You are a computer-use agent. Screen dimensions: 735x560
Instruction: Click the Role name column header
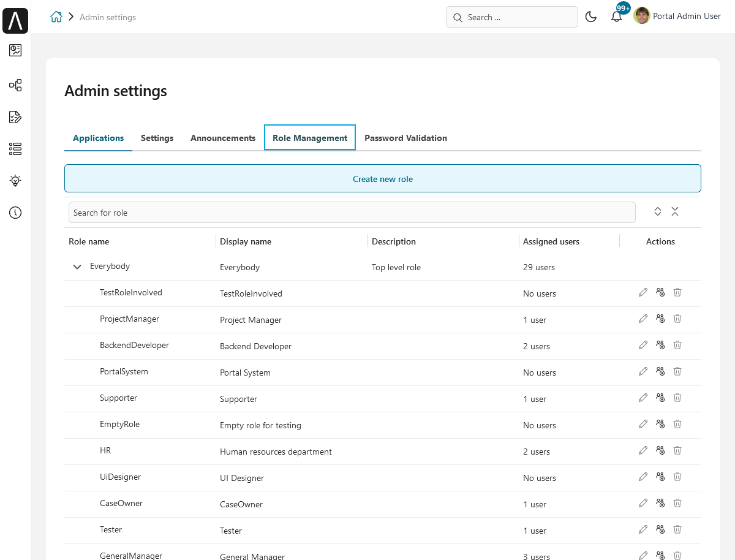(x=89, y=241)
